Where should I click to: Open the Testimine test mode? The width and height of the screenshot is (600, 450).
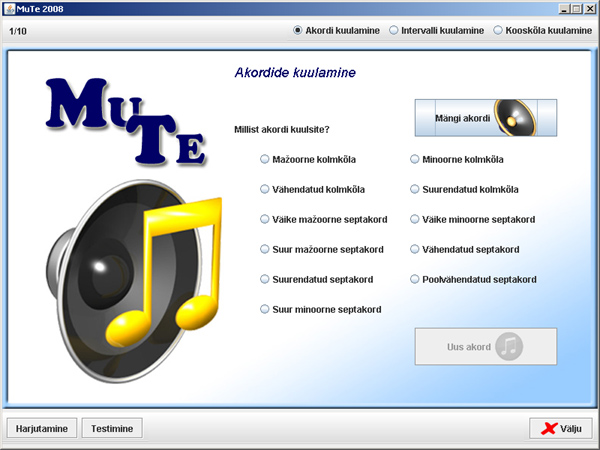pyautogui.click(x=112, y=428)
